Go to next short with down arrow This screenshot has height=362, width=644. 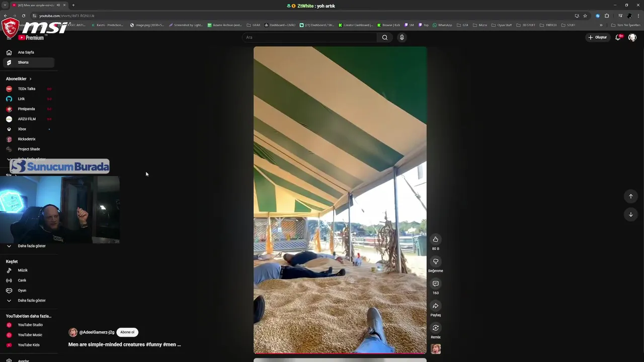click(x=631, y=215)
